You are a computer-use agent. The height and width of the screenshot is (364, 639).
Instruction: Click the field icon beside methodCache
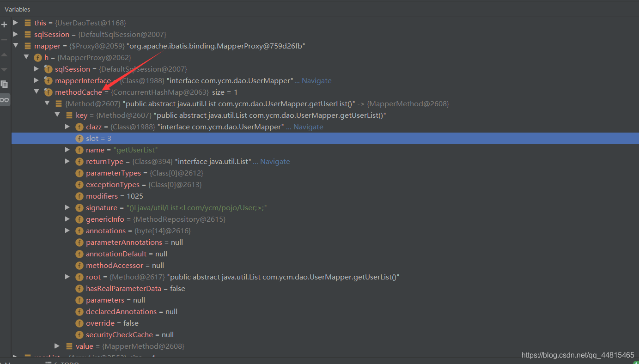pos(48,92)
